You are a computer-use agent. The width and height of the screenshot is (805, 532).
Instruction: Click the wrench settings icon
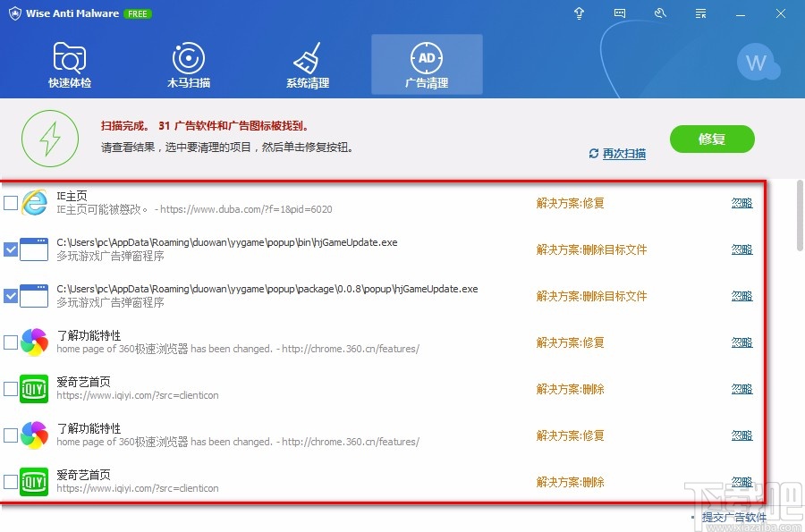[x=660, y=13]
